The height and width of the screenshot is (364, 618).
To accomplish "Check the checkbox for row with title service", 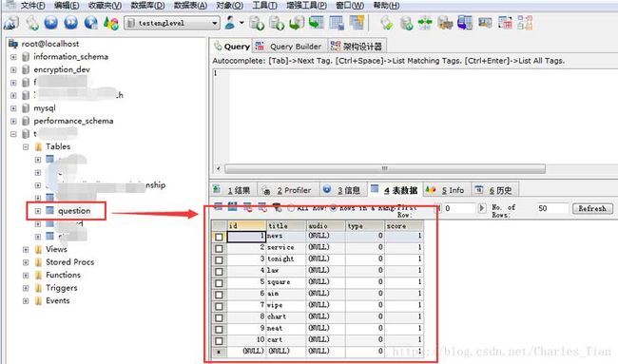I will pyautogui.click(x=219, y=249).
